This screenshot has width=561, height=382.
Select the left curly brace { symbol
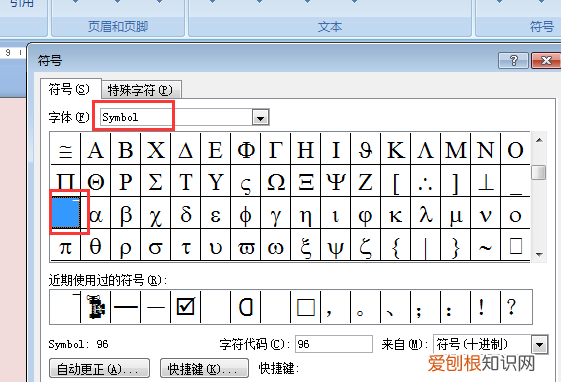[396, 245]
